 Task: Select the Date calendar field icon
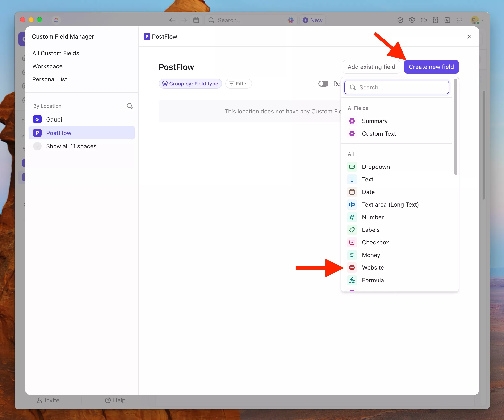(352, 192)
